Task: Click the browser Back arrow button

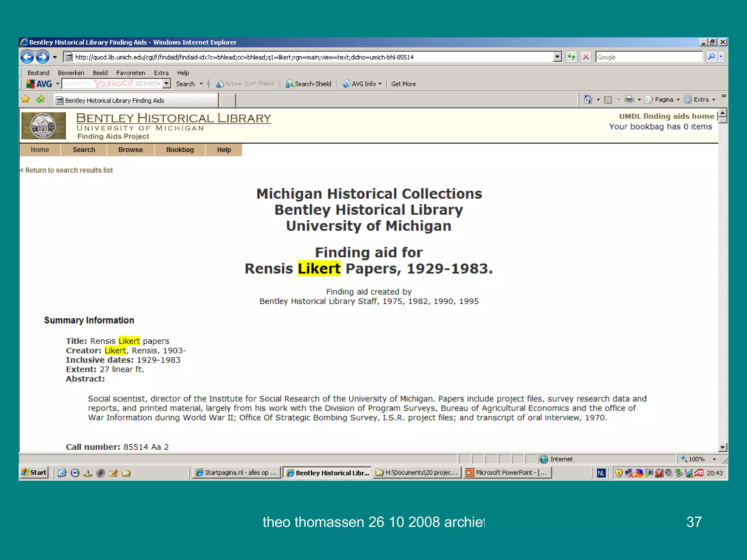Action: point(27,57)
